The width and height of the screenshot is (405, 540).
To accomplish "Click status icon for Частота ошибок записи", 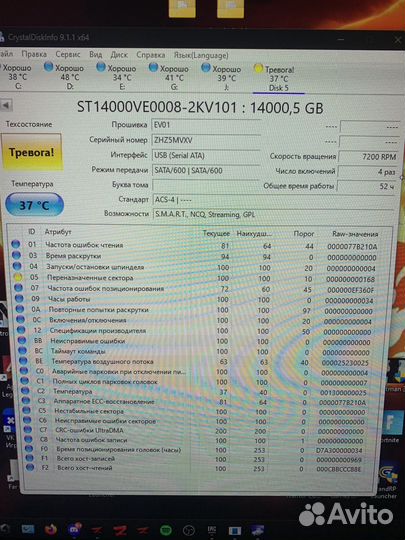I will [x=28, y=439].
